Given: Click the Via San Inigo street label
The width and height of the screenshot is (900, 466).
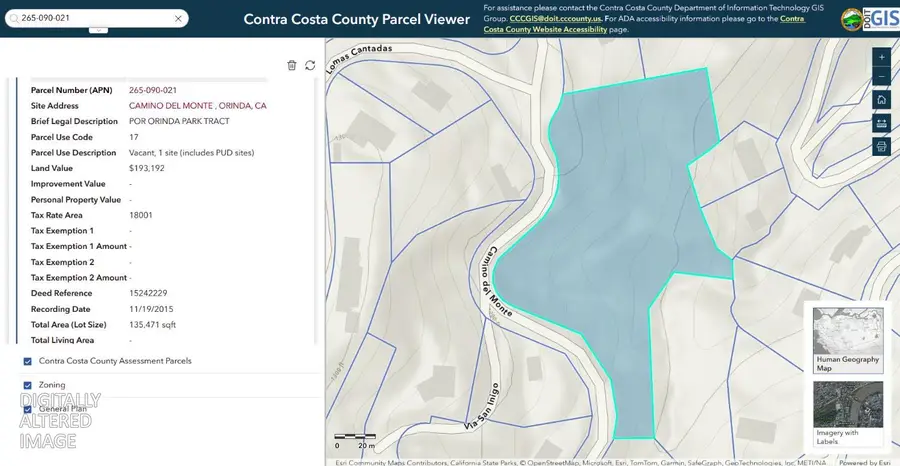Looking at the screenshot, I should point(480,406).
